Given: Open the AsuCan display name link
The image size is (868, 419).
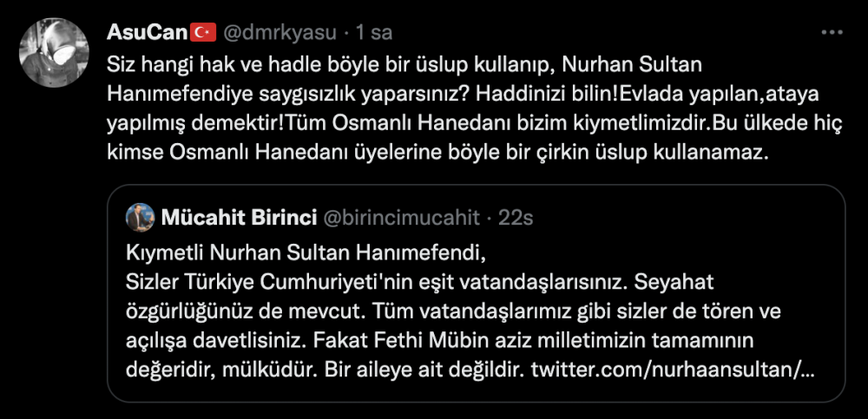Looking at the screenshot, I should point(147,32).
